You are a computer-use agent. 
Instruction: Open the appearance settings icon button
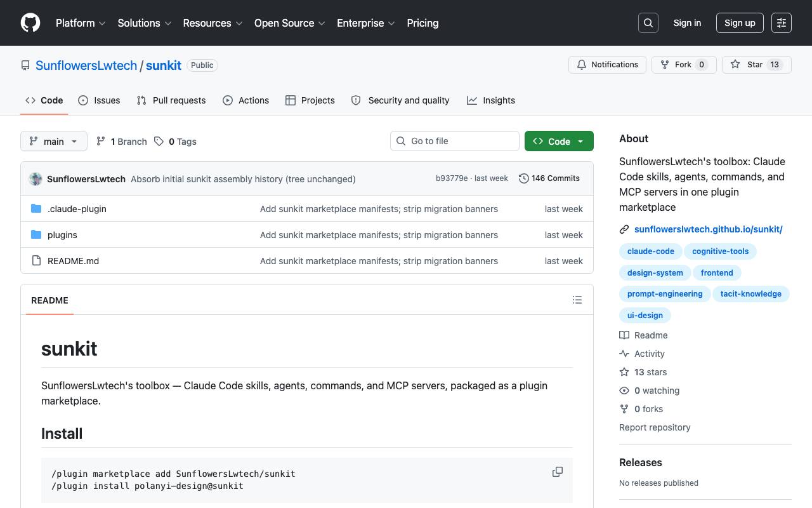(x=782, y=23)
